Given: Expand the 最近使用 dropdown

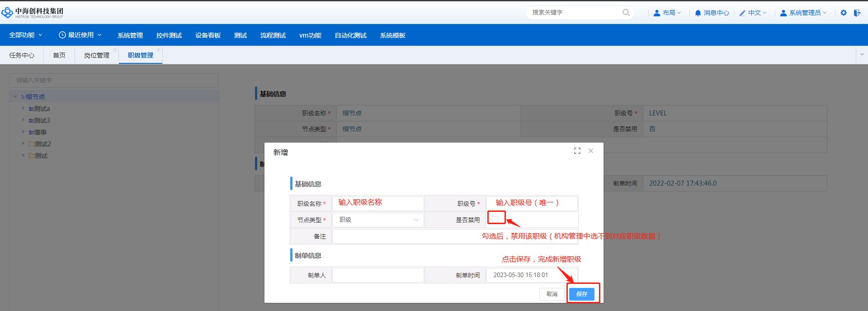Looking at the screenshot, I should pos(80,35).
